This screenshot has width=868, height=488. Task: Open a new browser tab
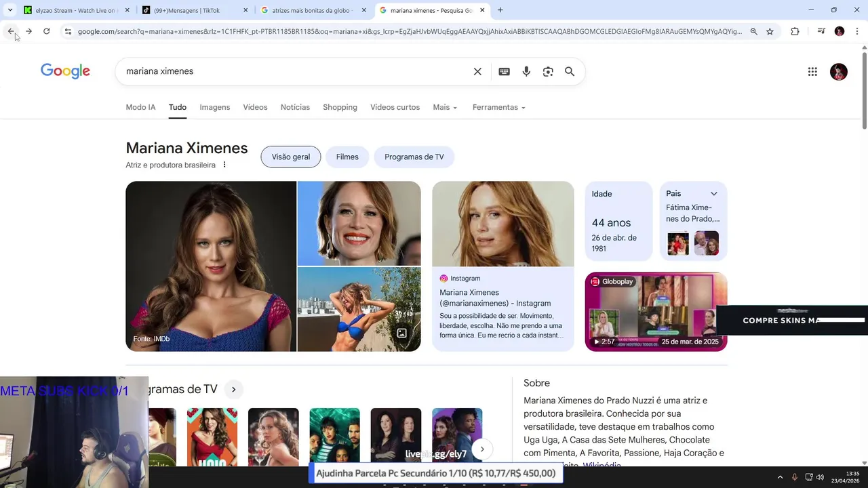[x=500, y=10]
